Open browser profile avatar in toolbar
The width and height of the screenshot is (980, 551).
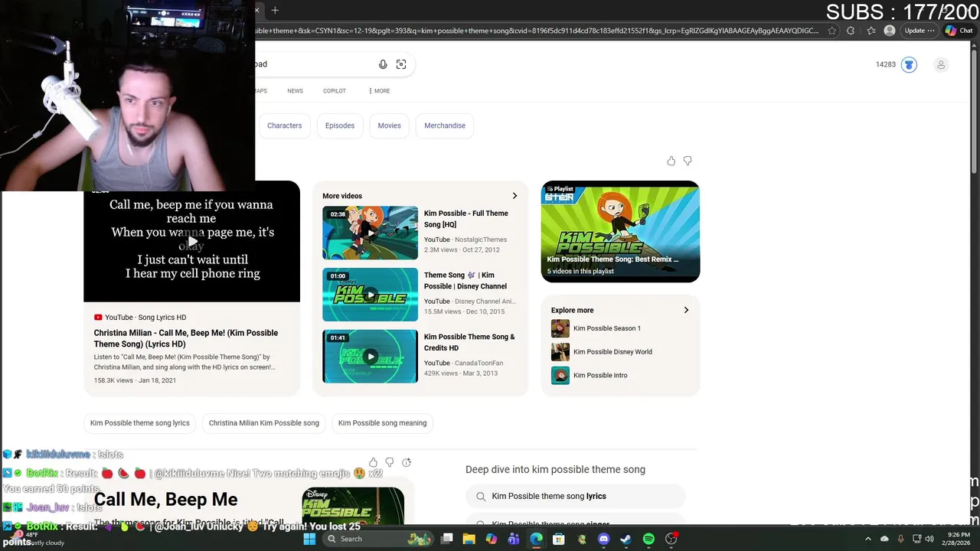pos(889,31)
